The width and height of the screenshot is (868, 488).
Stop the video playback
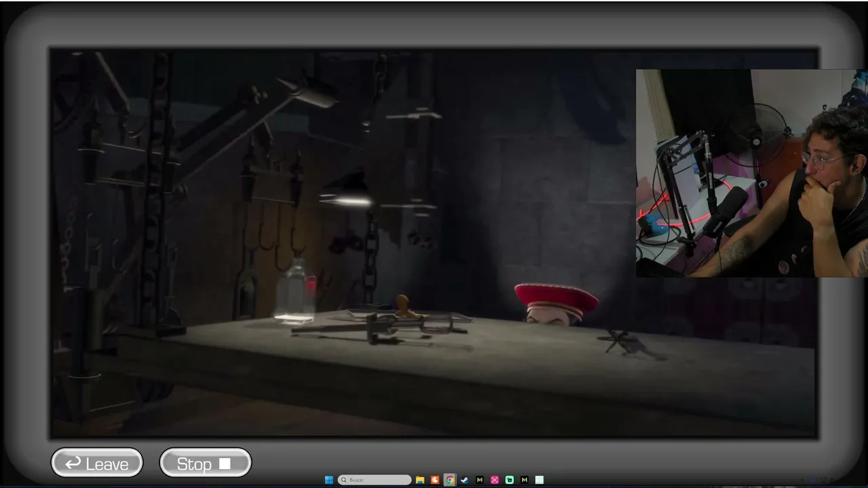pos(205,464)
